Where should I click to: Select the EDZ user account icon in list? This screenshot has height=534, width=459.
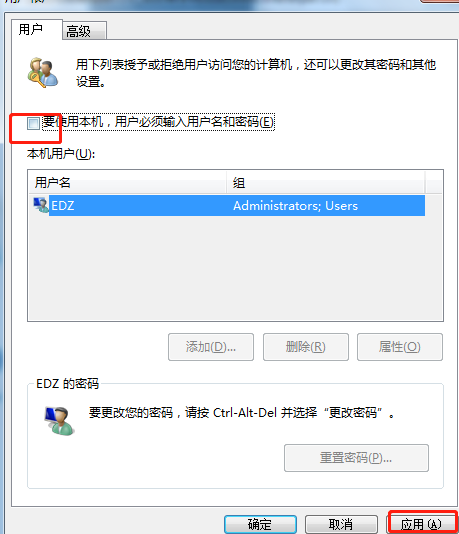point(41,205)
